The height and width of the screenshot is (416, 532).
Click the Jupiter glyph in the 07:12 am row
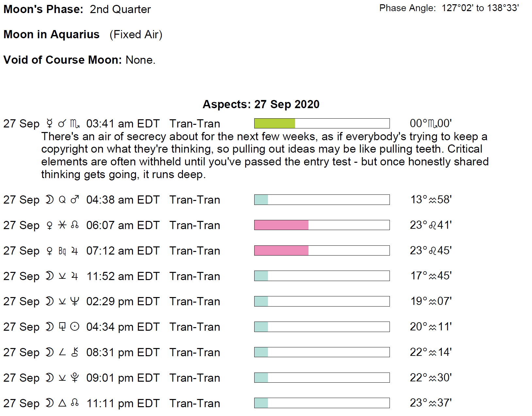tap(75, 251)
